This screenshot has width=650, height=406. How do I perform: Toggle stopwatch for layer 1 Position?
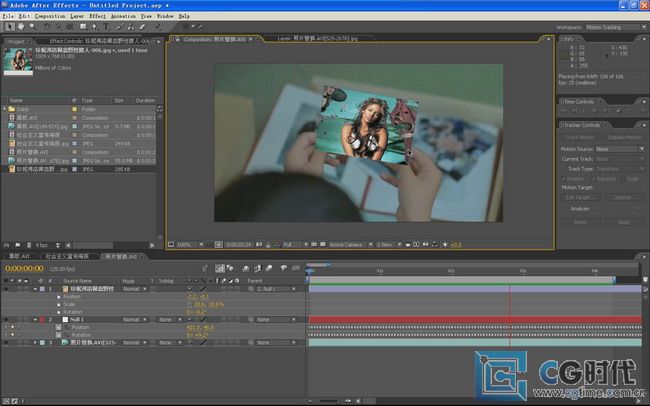pos(58,297)
